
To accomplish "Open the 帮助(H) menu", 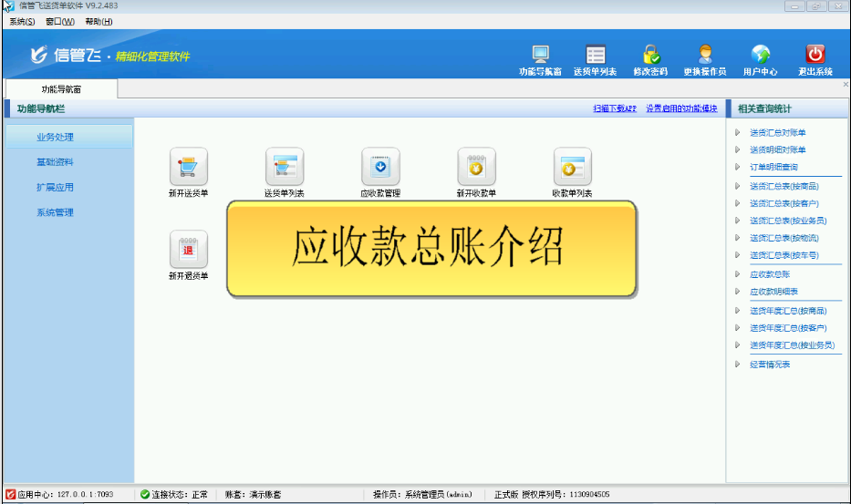I will click(x=99, y=21).
